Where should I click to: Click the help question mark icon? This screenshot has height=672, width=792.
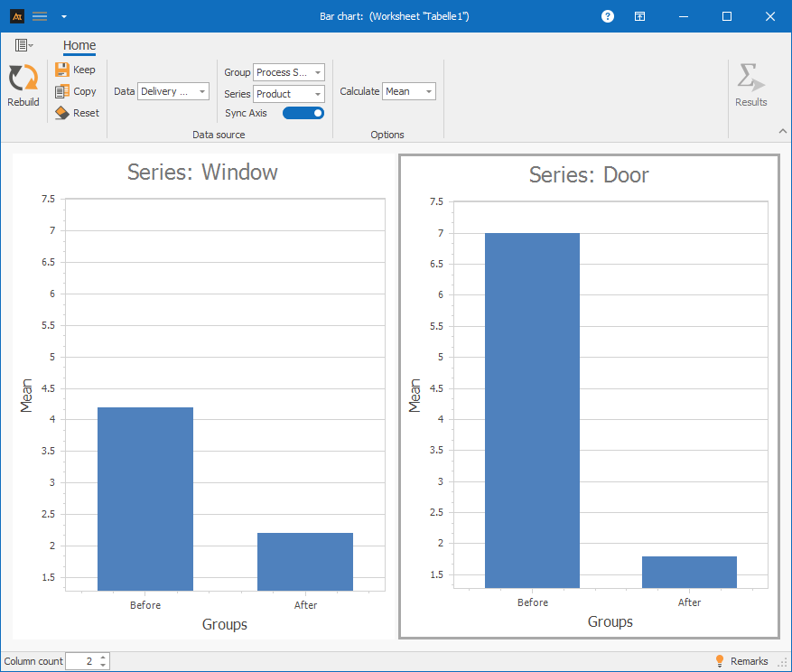(608, 16)
